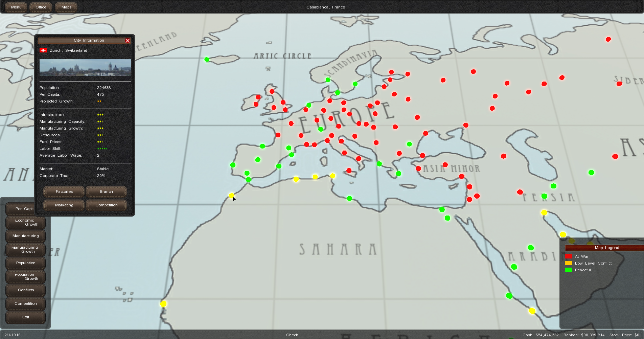Open the Office screen
Image resolution: width=644 pixels, height=339 pixels.
click(41, 7)
